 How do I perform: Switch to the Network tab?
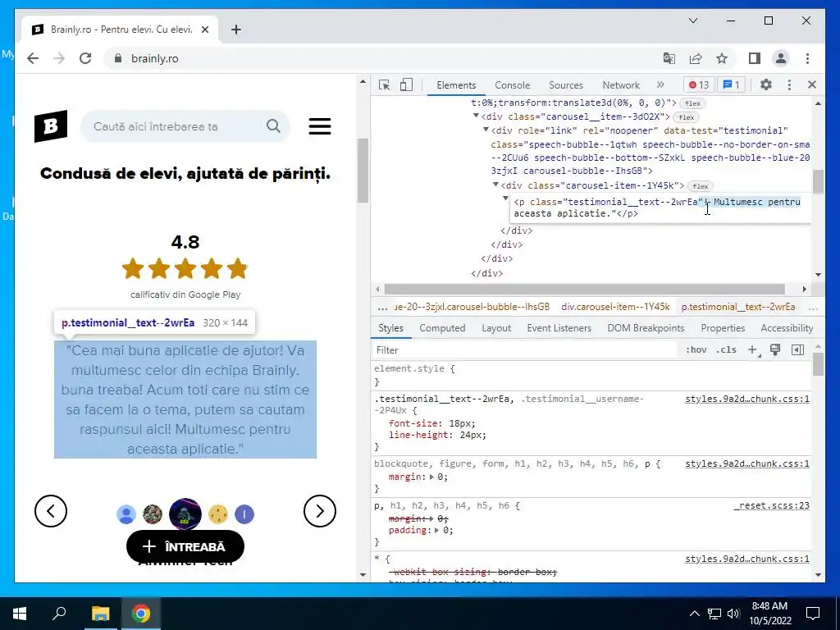621,85
